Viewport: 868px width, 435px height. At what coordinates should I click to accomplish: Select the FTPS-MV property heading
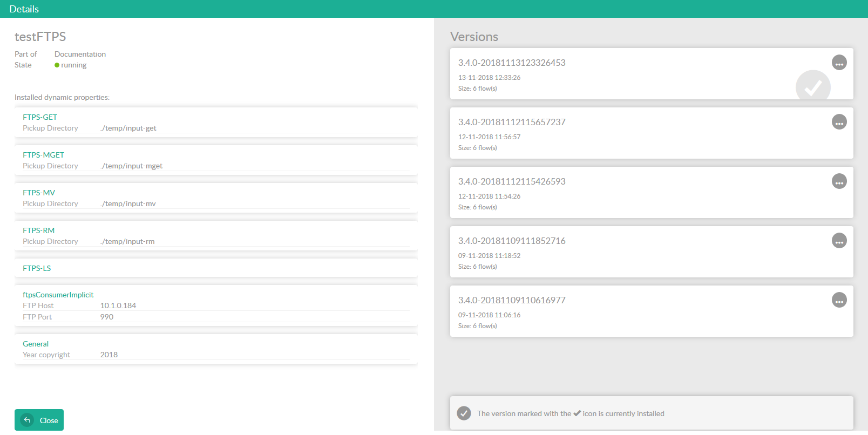(x=39, y=193)
